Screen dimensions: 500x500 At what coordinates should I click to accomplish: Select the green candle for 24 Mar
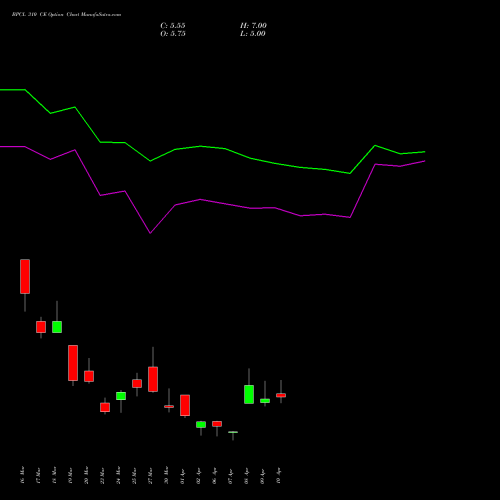tap(121, 396)
